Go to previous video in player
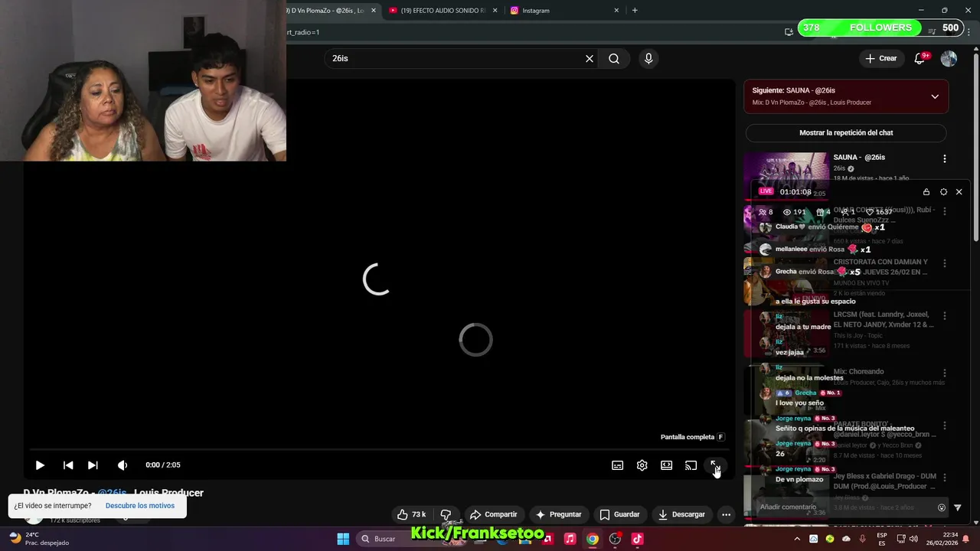This screenshot has height=551, width=980. click(x=68, y=465)
